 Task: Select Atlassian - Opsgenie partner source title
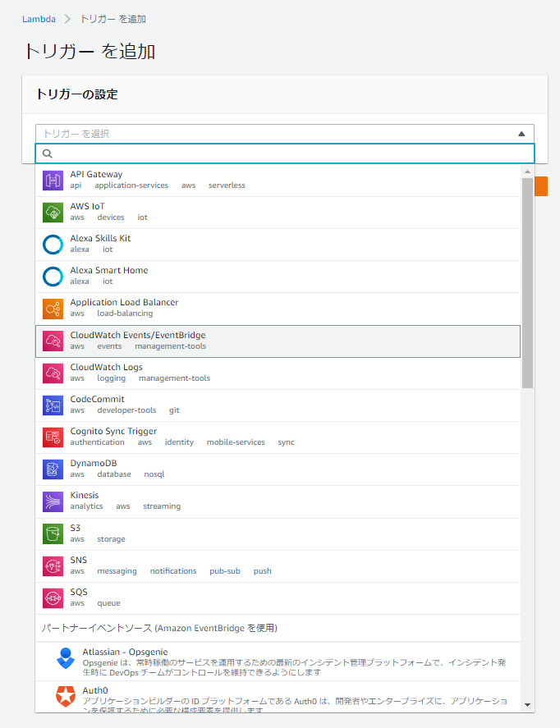click(126, 652)
